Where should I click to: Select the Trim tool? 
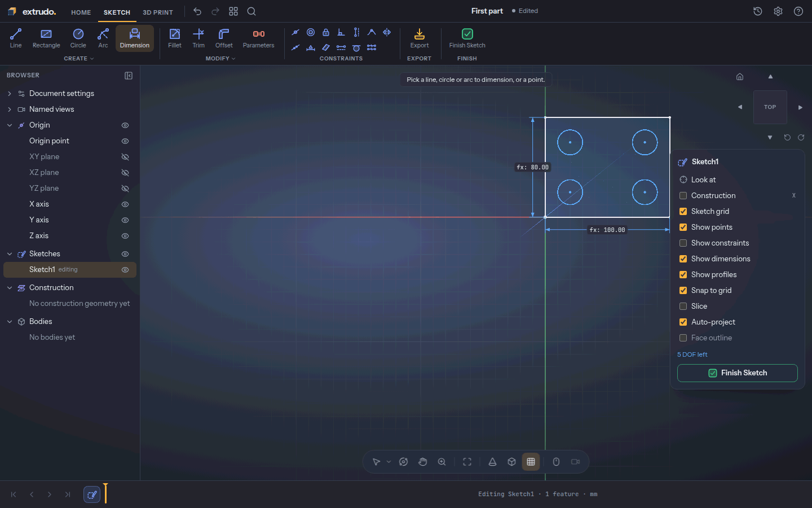click(x=198, y=38)
